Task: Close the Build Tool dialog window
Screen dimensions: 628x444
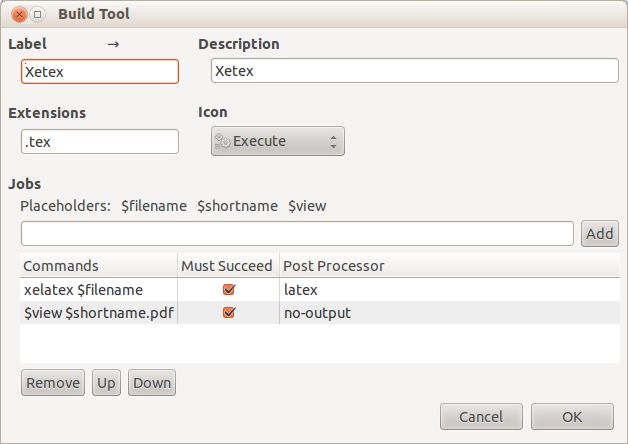Action: coord(19,15)
